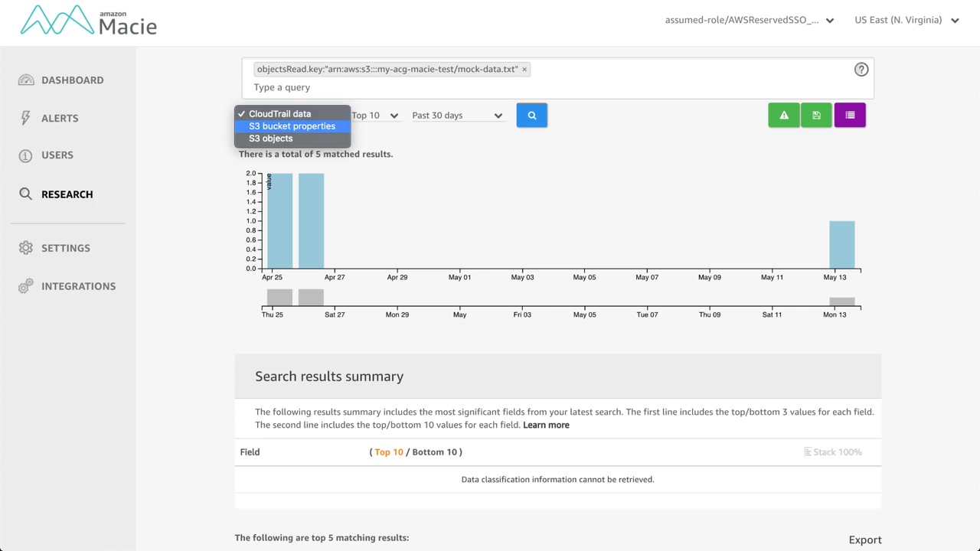Open the query help question mark icon
The height and width of the screenshot is (551, 980).
click(x=861, y=70)
